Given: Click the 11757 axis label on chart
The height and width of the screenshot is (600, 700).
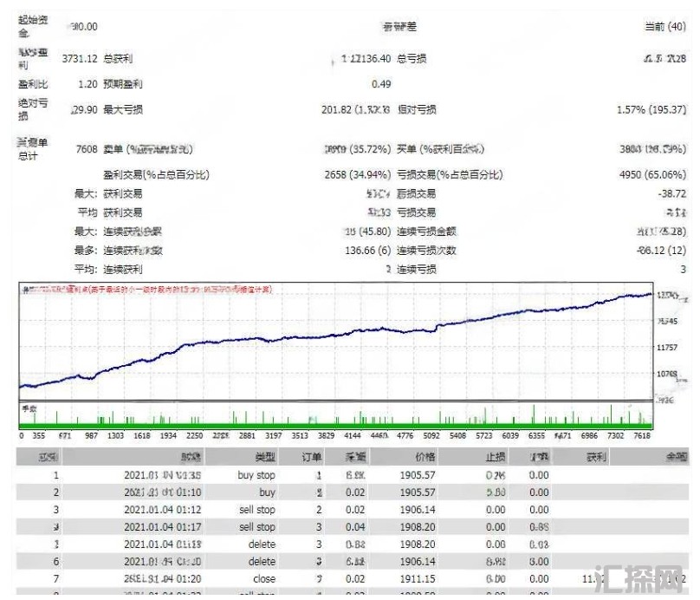Looking at the screenshot, I should [667, 347].
